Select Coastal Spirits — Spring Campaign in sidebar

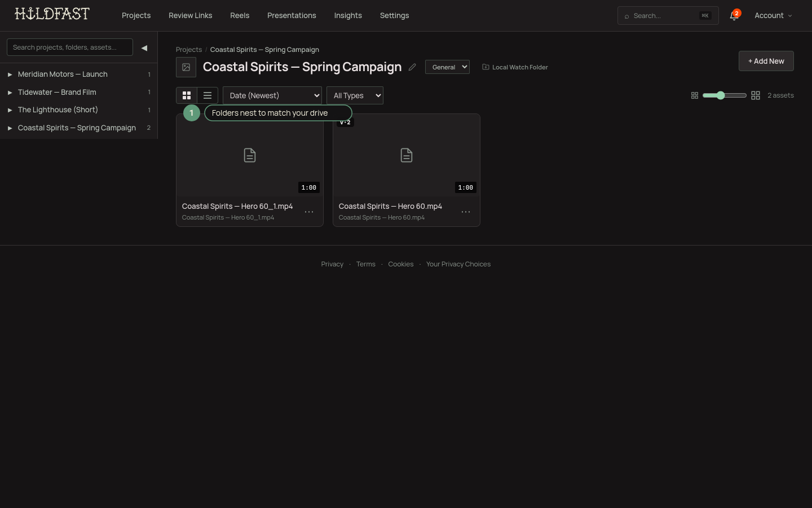point(77,128)
